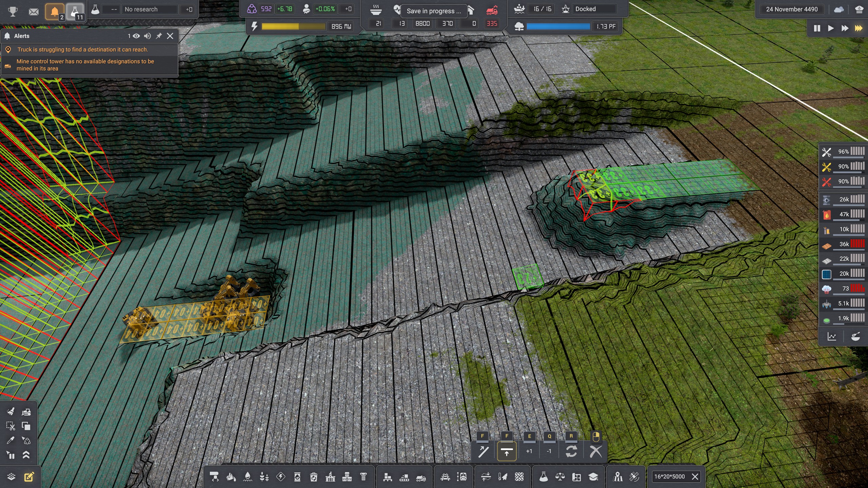
Task: Toggle the alerts bell with badge 2
Action: coord(55,12)
